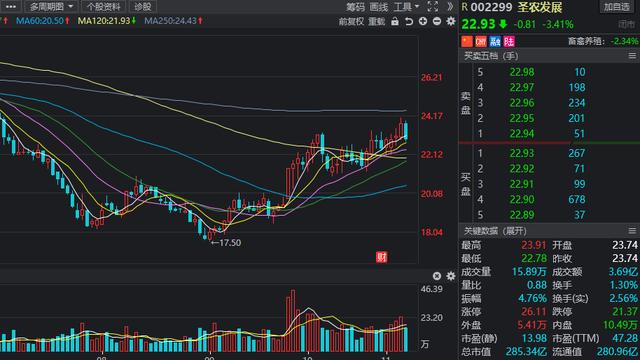Screen dimensions: 640x360
Task: Select the 画线 drawing tool menu
Action: [378, 7]
